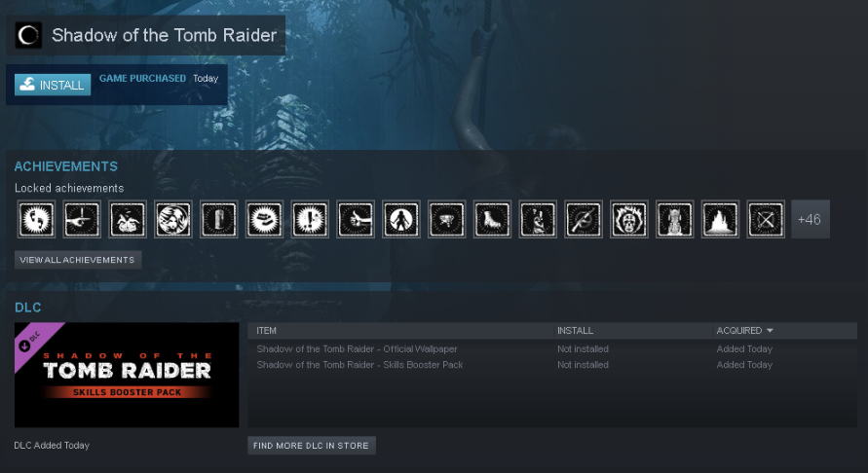Viewport: 868px width, 473px height.
Task: Open the flaming skull achievement icon
Action: click(629, 219)
